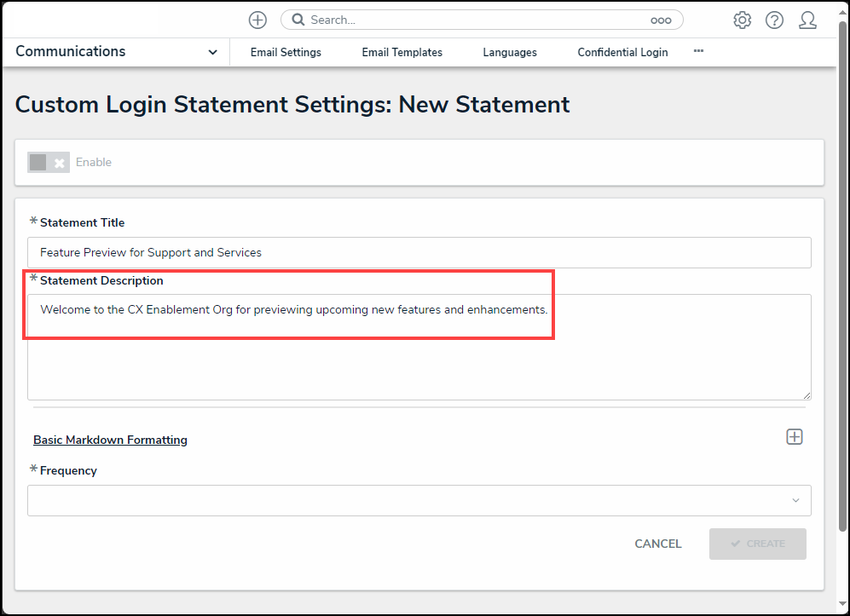Click the plus circle create icon

(257, 20)
